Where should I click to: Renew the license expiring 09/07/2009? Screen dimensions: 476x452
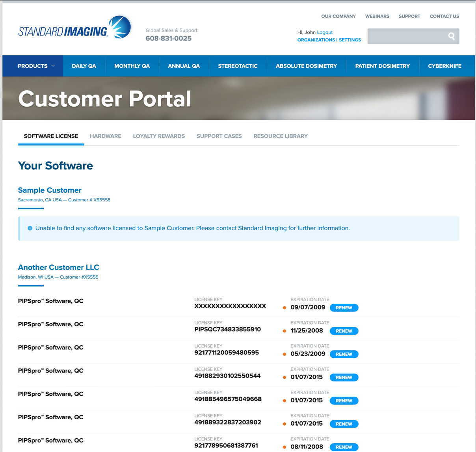(344, 308)
